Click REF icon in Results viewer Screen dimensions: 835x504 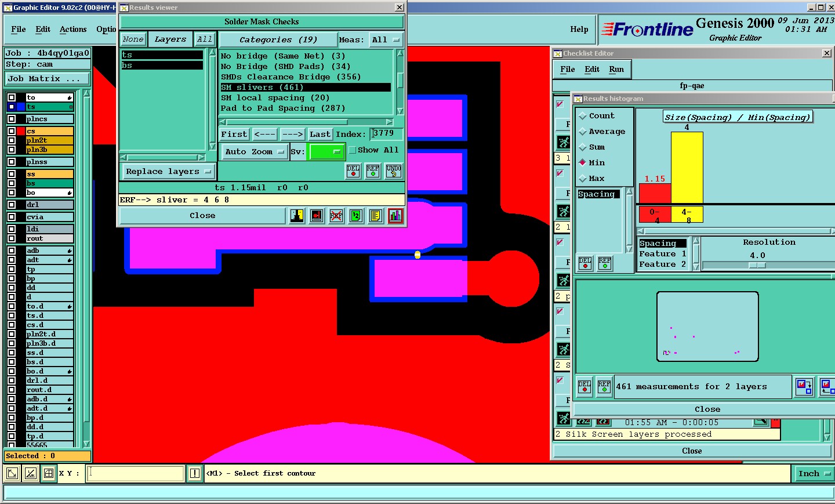click(373, 171)
